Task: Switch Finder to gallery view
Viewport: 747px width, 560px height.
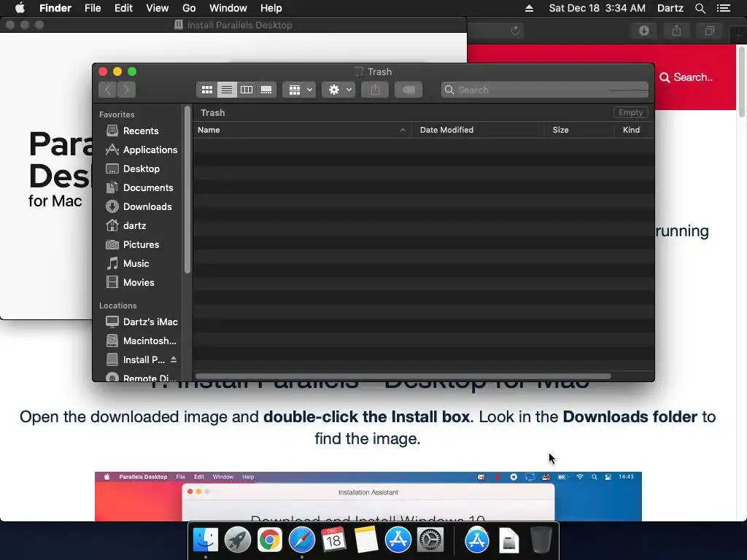Action: 266,90
